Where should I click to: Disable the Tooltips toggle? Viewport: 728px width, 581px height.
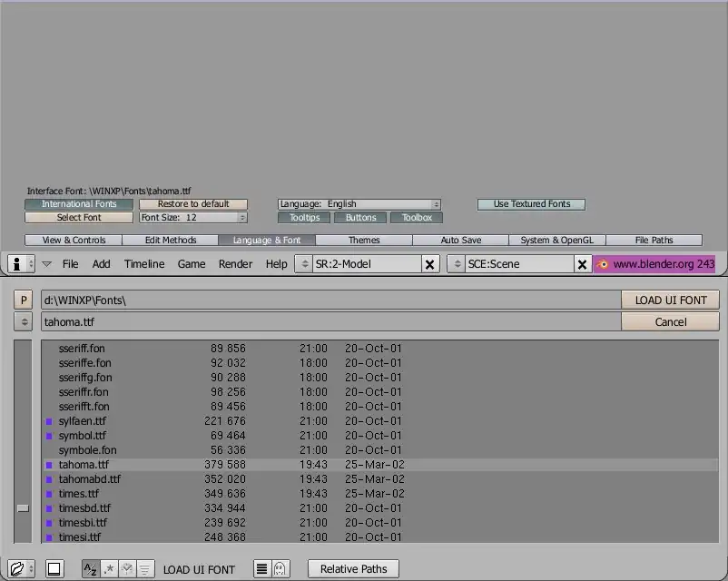coord(304,218)
